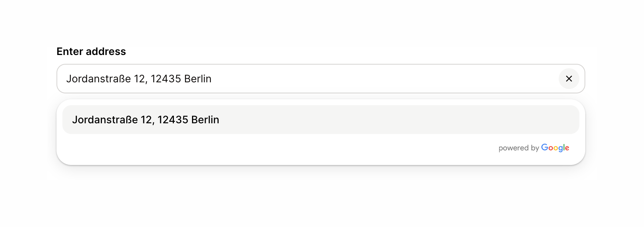Click '12435' in the autocomplete suggestion

pyautogui.click(x=173, y=120)
